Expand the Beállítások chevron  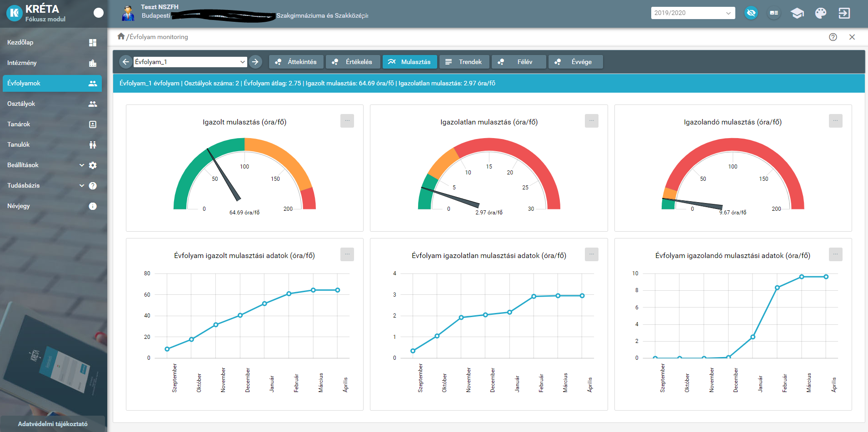(x=82, y=165)
